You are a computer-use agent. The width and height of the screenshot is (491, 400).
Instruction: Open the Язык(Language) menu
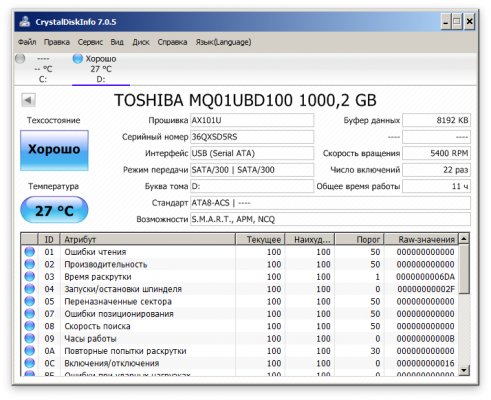[223, 42]
